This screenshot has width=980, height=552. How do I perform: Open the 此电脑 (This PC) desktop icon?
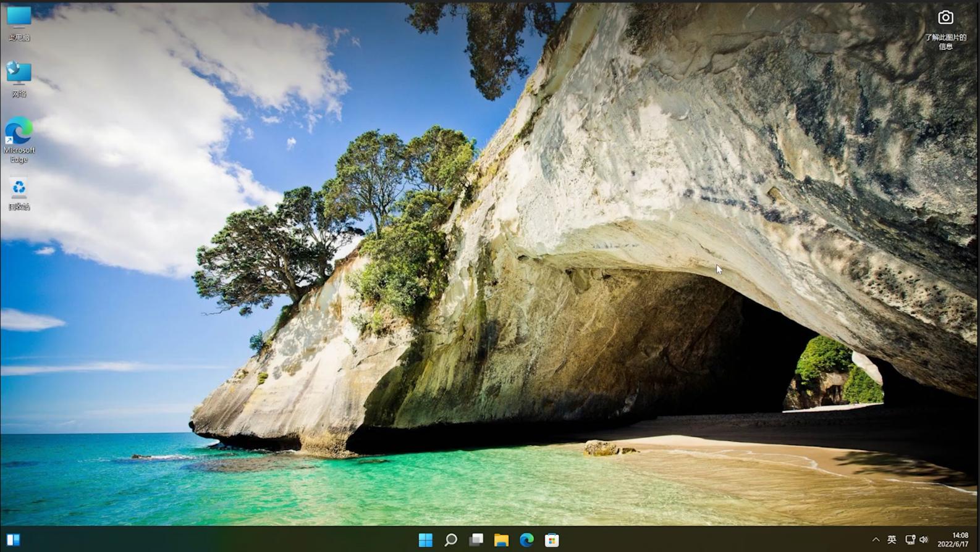coord(19,18)
